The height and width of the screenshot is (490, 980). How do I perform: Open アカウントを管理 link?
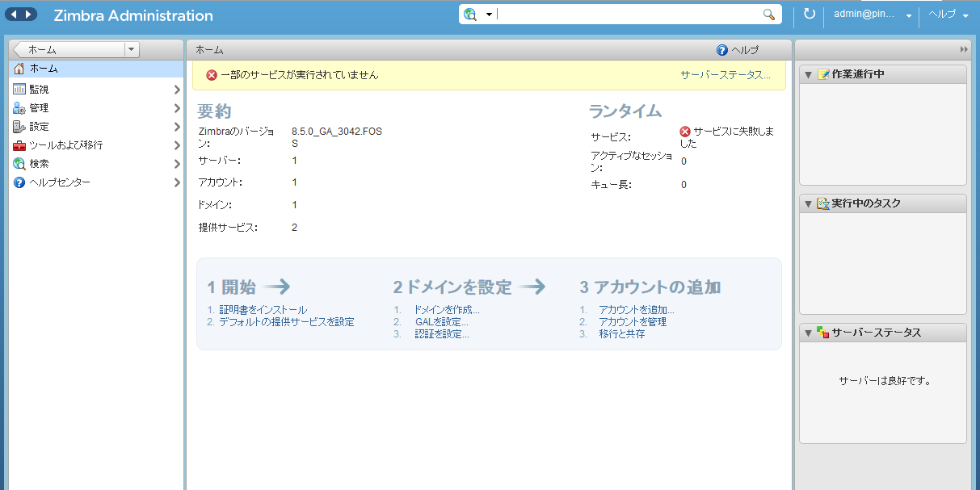coord(633,321)
